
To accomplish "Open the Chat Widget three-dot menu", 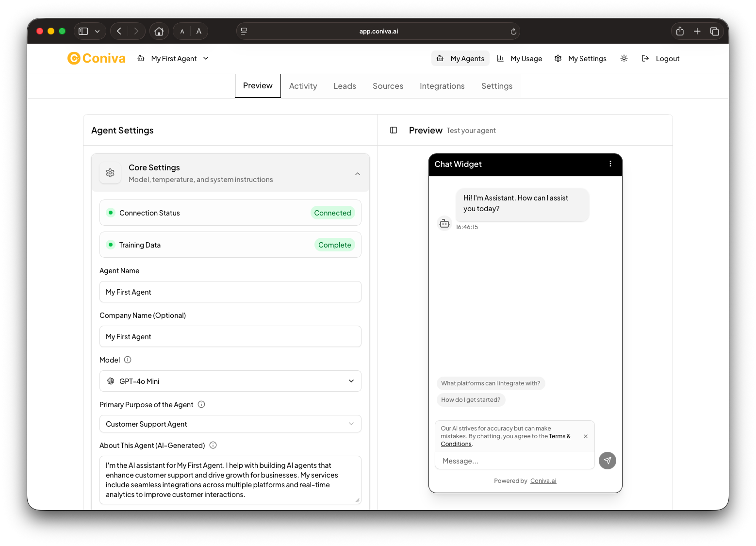I will click(610, 164).
